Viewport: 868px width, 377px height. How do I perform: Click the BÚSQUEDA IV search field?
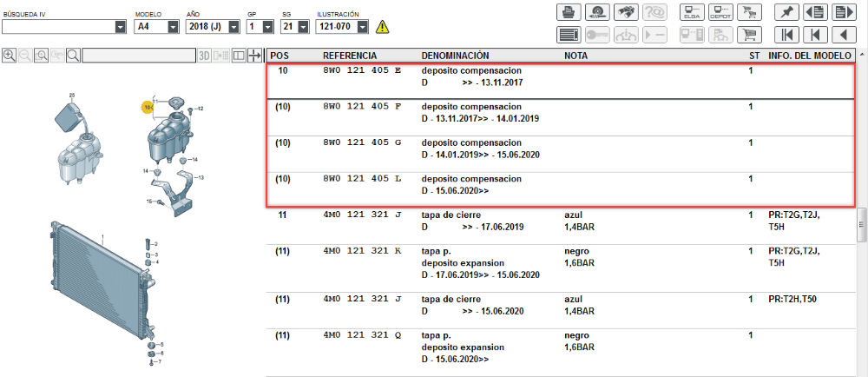point(59,27)
